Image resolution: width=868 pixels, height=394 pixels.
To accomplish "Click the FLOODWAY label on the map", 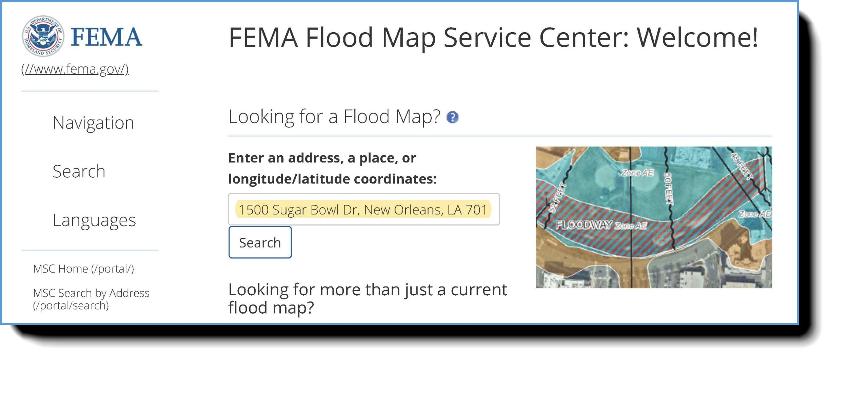I will [584, 224].
